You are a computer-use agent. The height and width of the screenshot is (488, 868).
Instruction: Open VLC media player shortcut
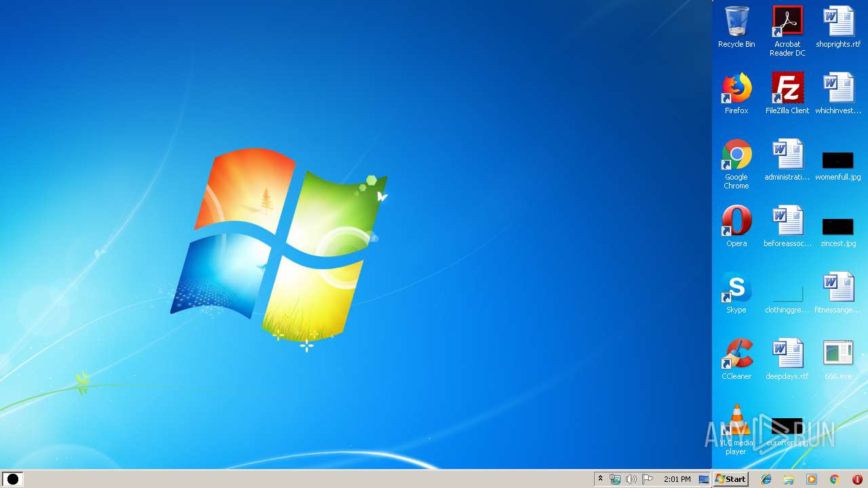pos(736,430)
